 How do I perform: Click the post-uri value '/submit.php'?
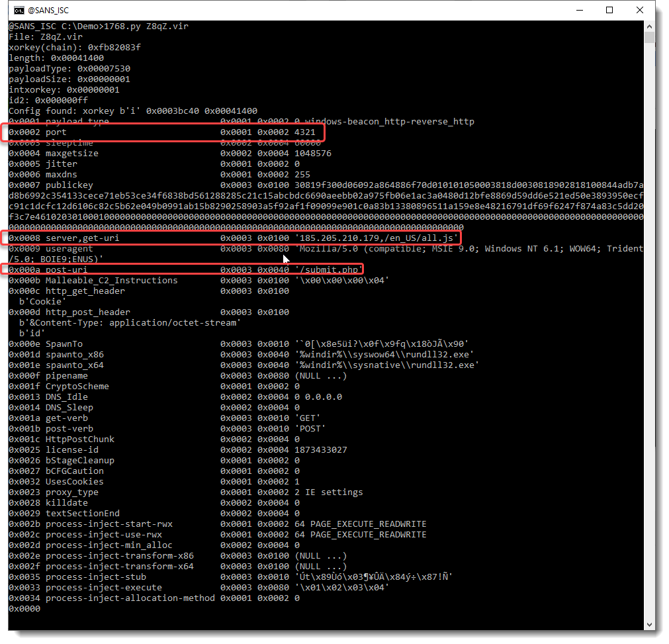(328, 270)
